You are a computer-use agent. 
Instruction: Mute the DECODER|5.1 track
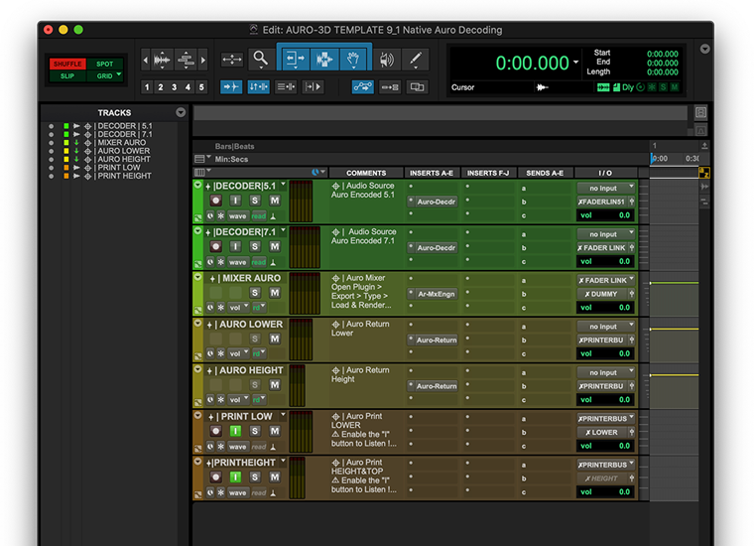[x=275, y=201]
